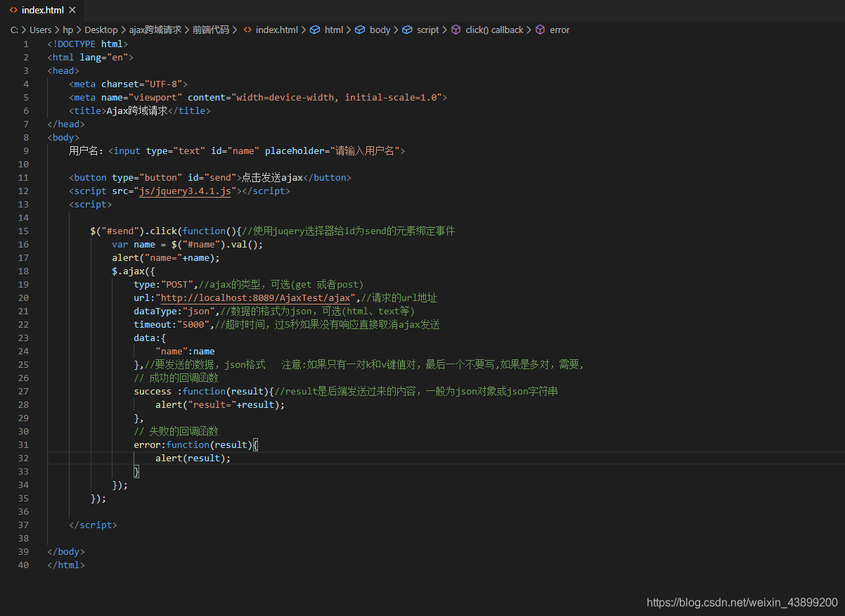Select line 8 via its line number

coord(26,137)
